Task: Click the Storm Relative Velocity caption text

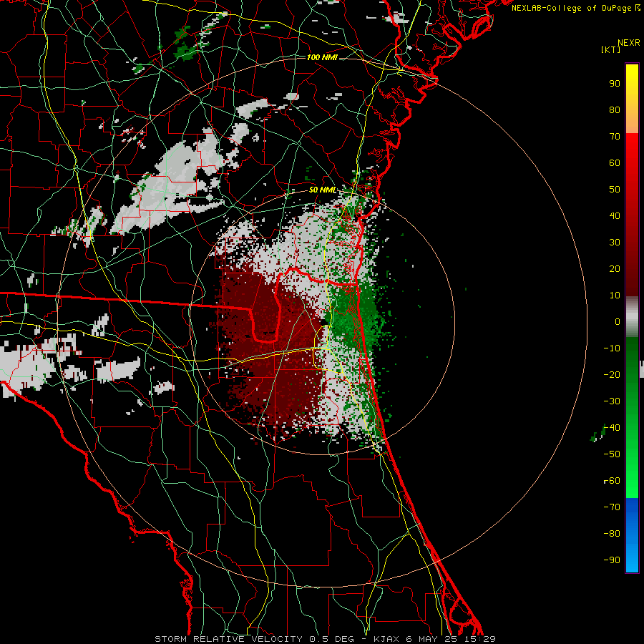Action: click(x=326, y=639)
